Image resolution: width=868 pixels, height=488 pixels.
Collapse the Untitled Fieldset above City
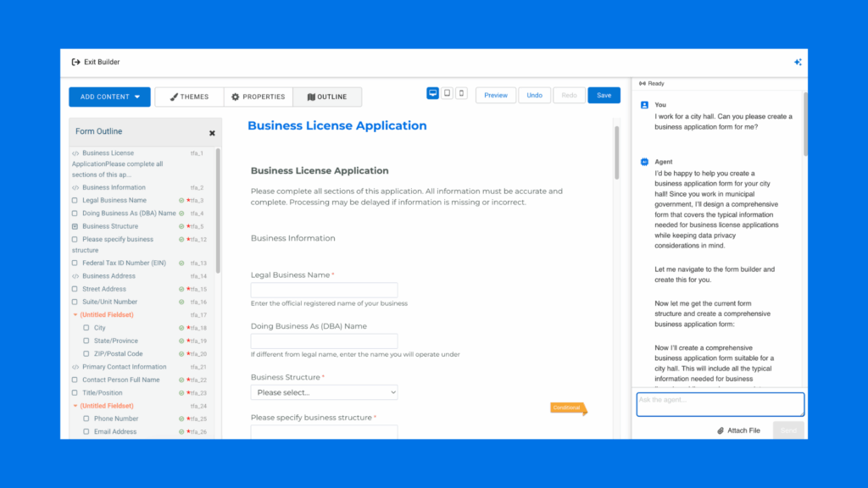tap(75, 315)
